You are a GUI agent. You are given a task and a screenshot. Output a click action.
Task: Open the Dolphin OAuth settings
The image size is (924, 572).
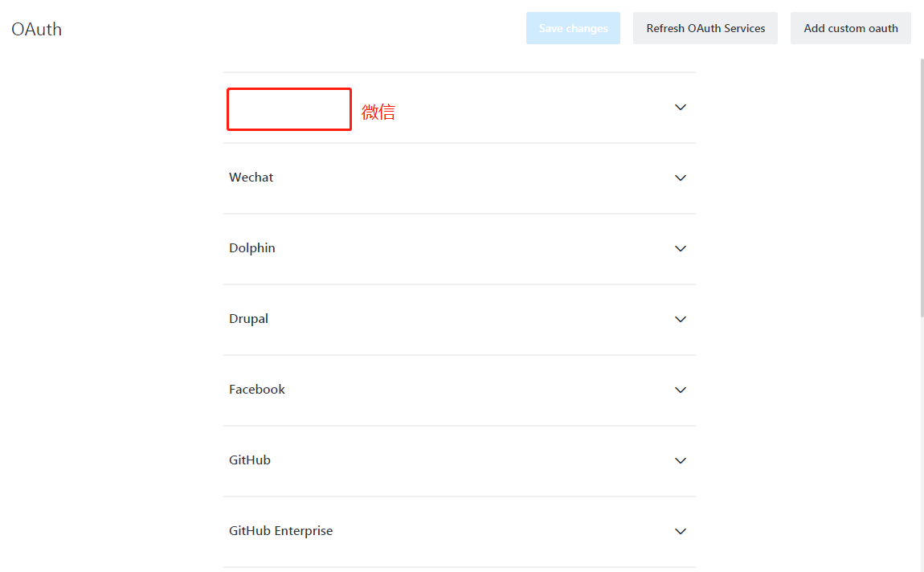(681, 248)
